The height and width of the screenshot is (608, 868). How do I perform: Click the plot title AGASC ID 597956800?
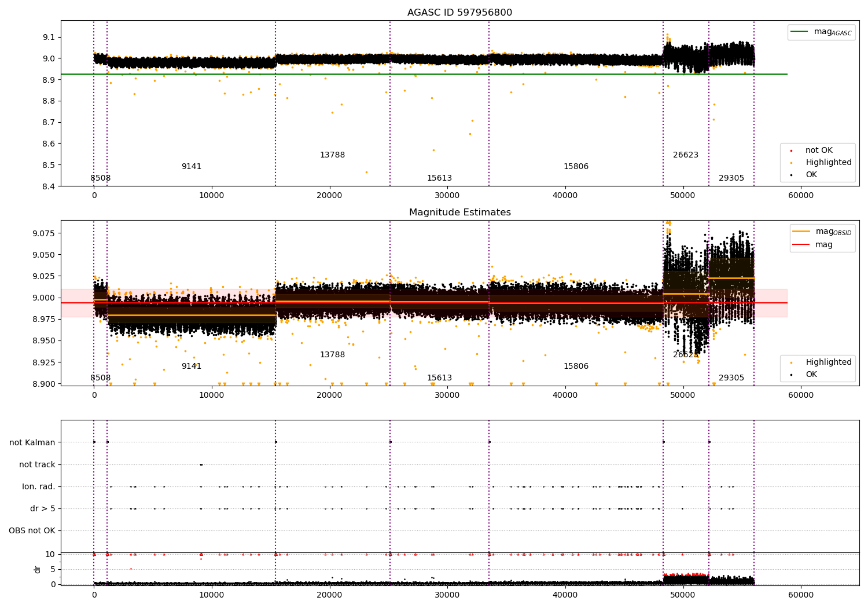(459, 13)
